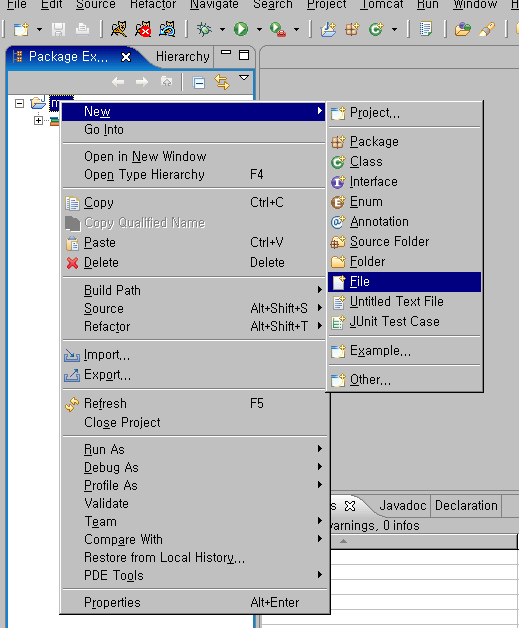The image size is (519, 628).
Task: Minimize the Package Explorer view
Action: [x=226, y=53]
